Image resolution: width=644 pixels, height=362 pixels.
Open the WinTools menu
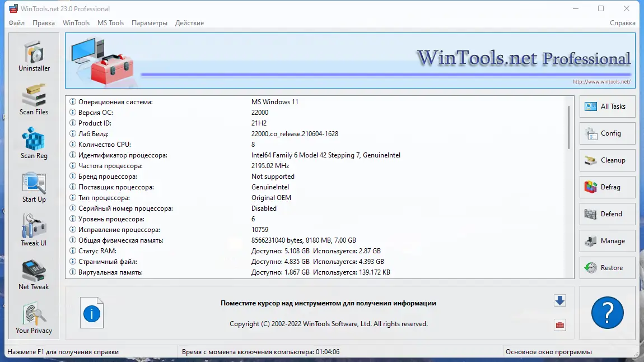click(76, 23)
